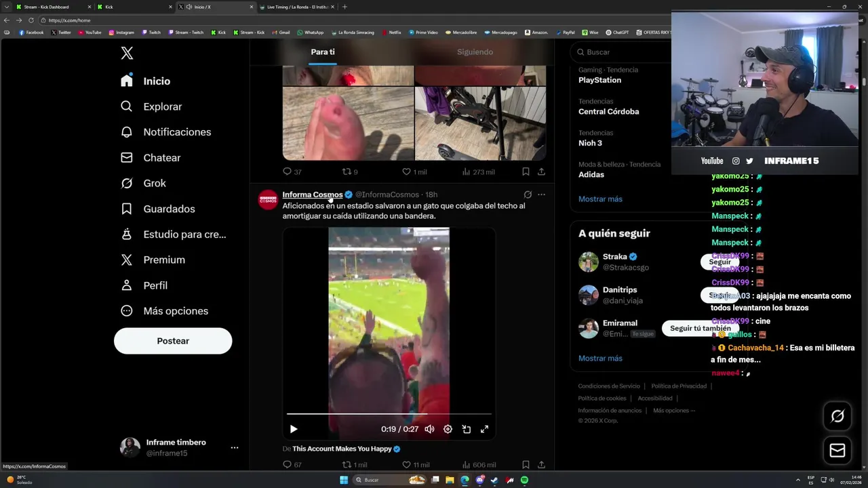
Task: Click Mostrar más under trends
Action: (x=600, y=199)
